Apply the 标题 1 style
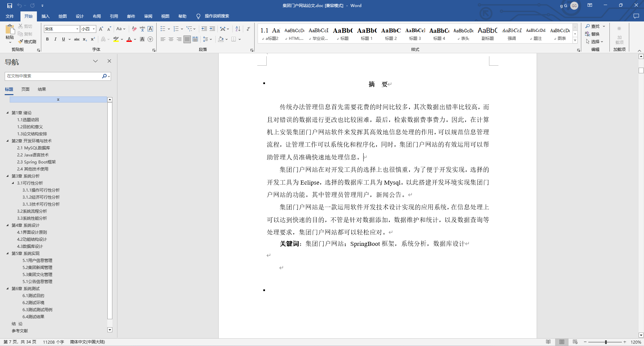Image resolution: width=644 pixels, height=346 pixels. point(367,34)
